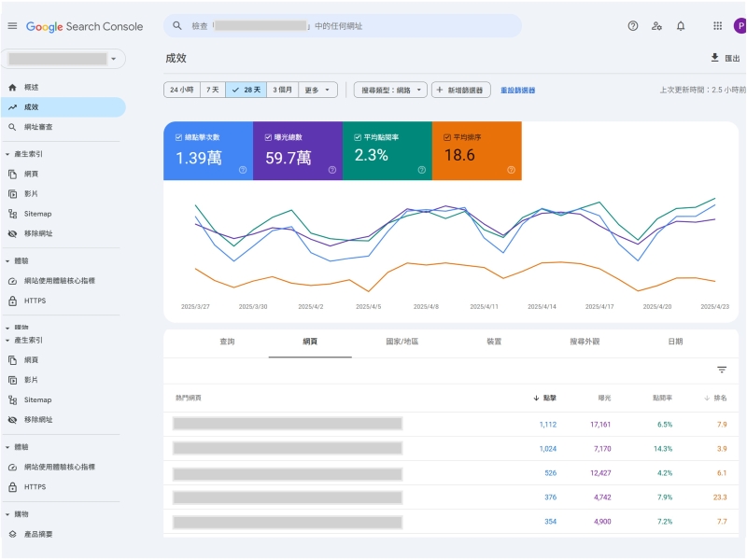
Task: Toggle the 曝光總數 checkbox
Action: tap(268, 137)
